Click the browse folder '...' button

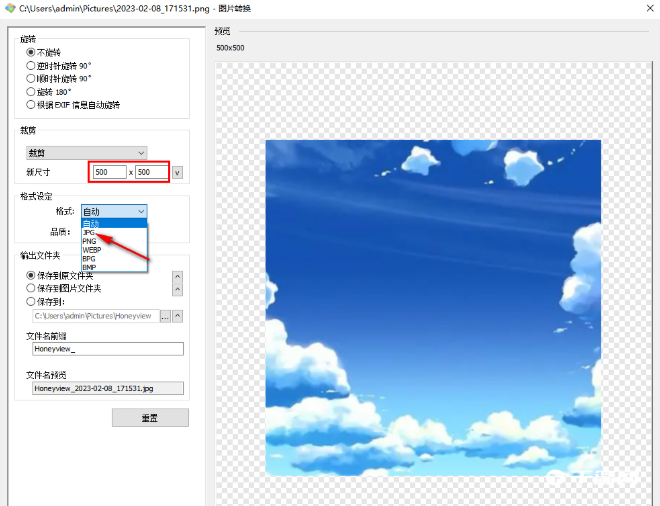pos(165,316)
